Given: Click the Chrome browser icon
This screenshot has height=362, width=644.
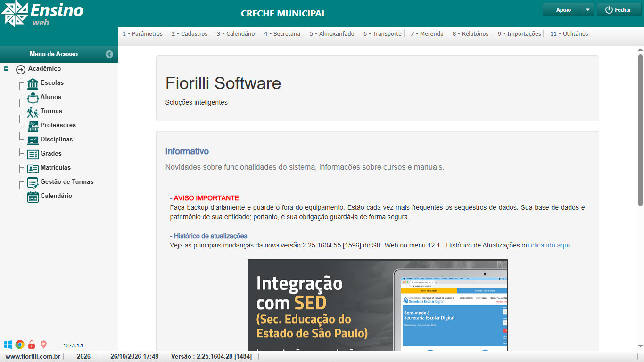Looking at the screenshot, I should point(20,345).
